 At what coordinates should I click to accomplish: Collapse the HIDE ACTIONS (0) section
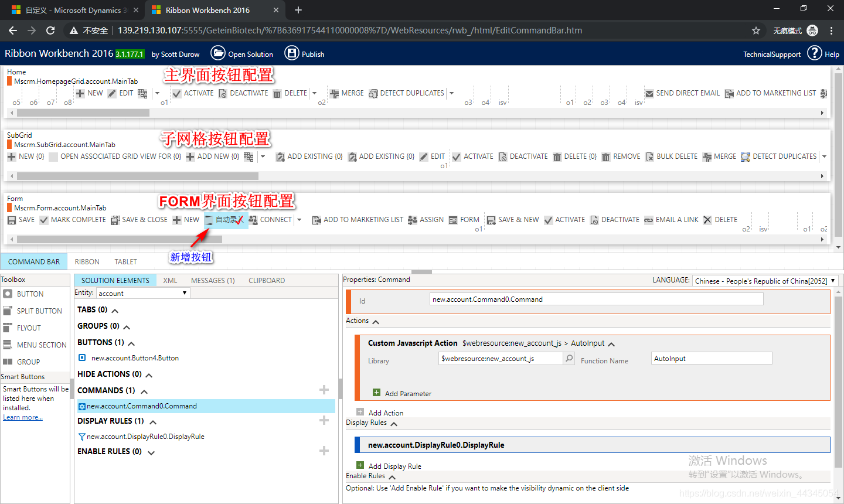pyautogui.click(x=149, y=375)
